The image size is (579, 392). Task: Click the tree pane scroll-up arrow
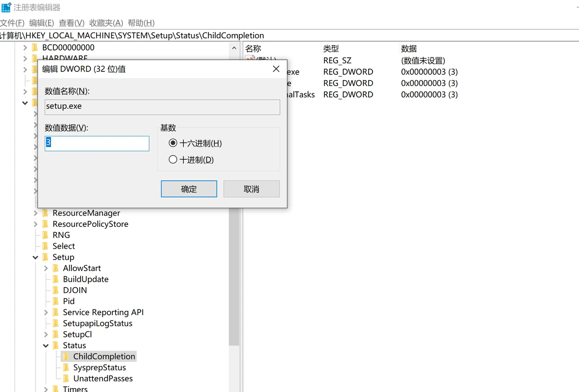(234, 48)
